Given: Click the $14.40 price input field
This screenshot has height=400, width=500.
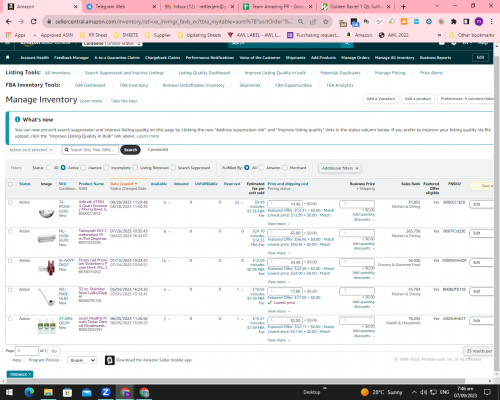Looking at the screenshot, I should tap(285, 204).
